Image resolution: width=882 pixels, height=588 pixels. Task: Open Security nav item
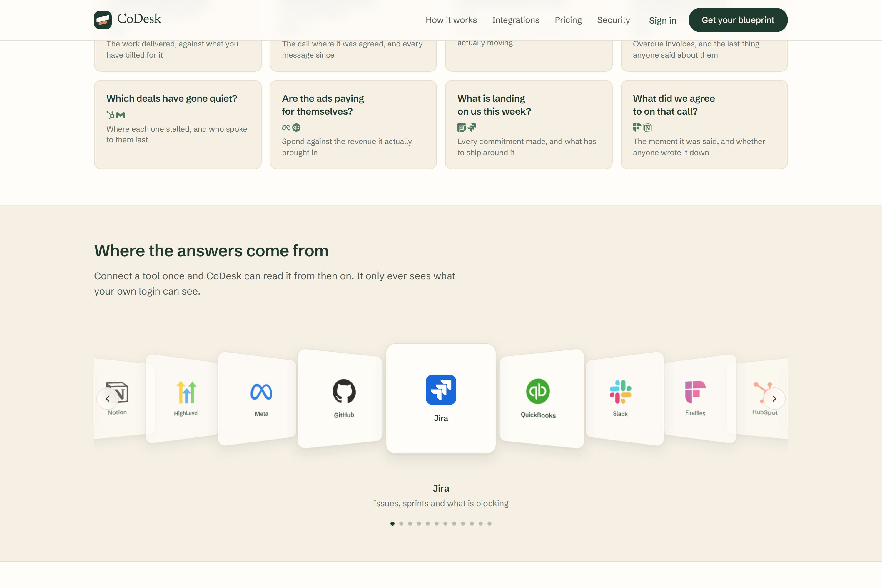click(614, 20)
